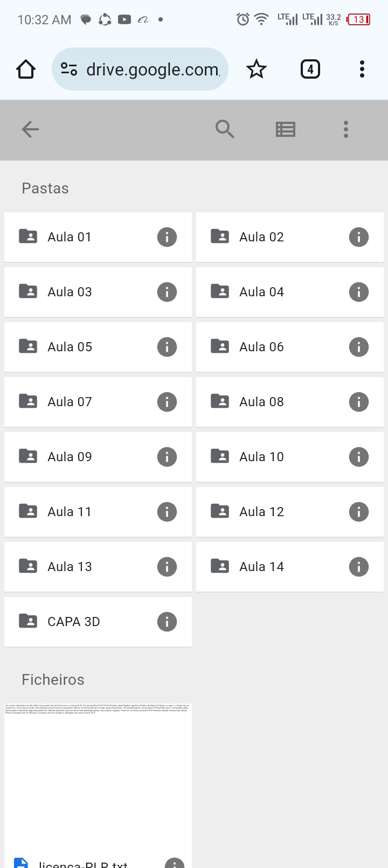The width and height of the screenshot is (388, 868).
Task: Switch to list view layout
Action: tap(286, 129)
